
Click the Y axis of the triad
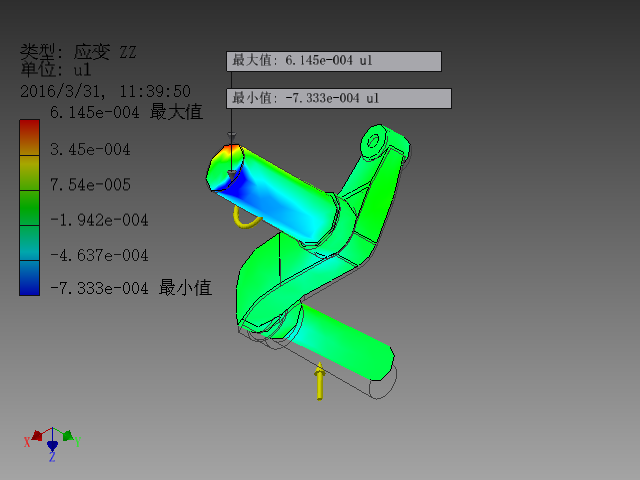[x=71, y=438]
